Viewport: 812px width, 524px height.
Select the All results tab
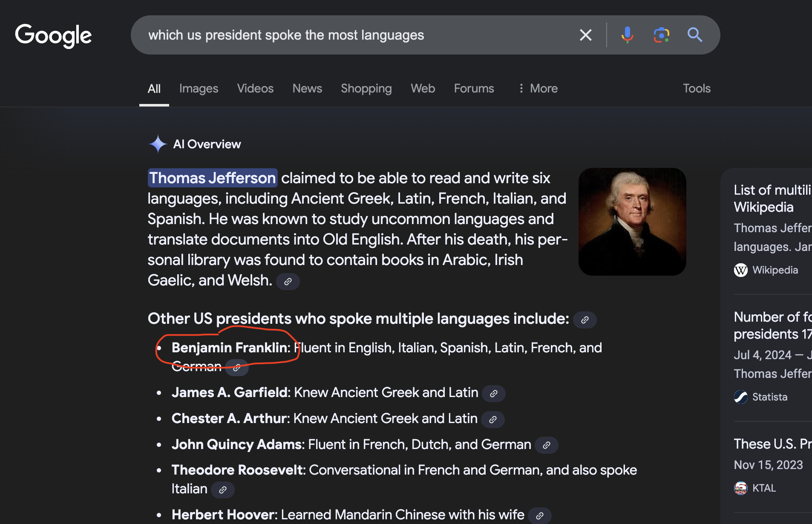point(154,89)
